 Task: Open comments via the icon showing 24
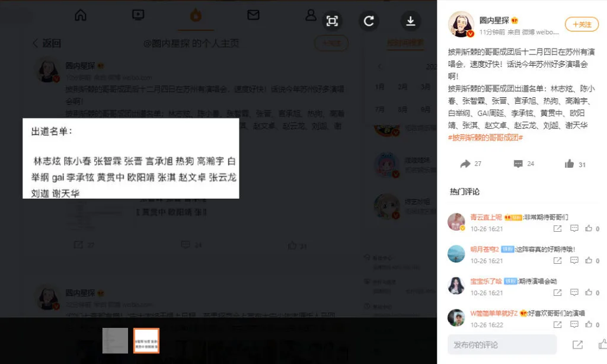click(x=518, y=164)
